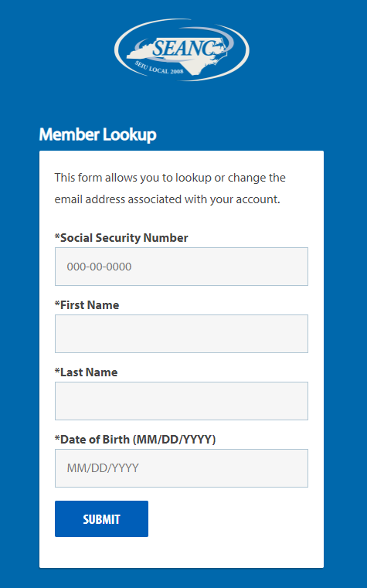
Task: Click the SEANC lettering in the logo
Action: coord(185,48)
